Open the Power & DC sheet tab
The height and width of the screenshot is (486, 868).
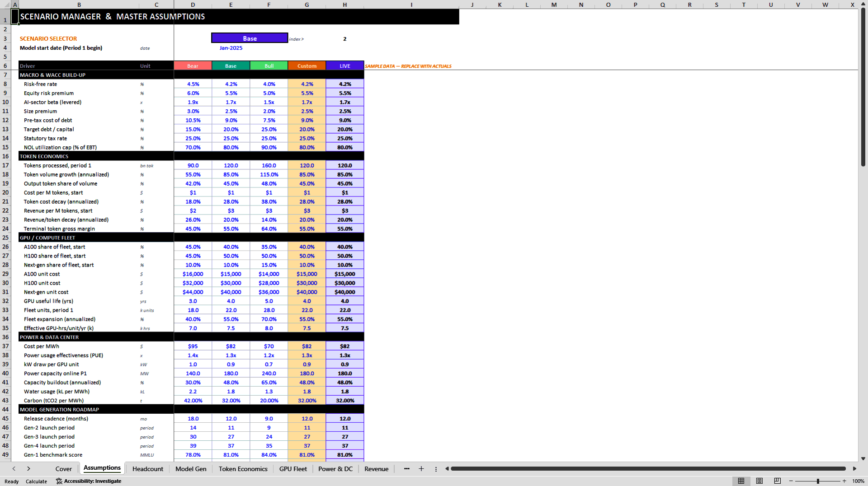(x=335, y=469)
